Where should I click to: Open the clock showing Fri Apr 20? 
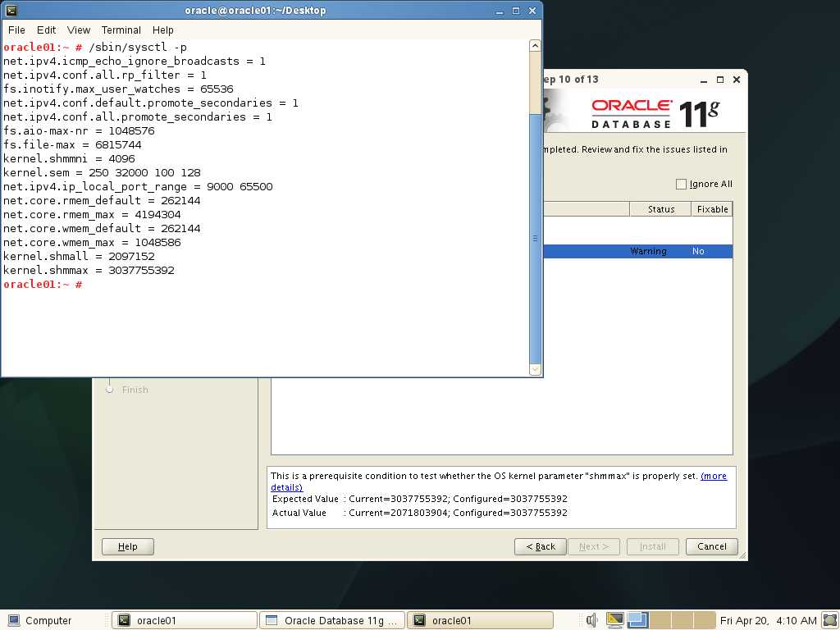768,620
